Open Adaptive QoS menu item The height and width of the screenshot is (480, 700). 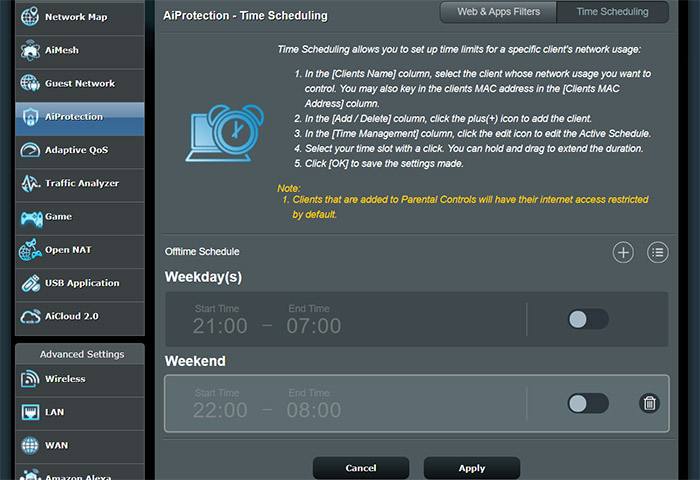pos(80,150)
